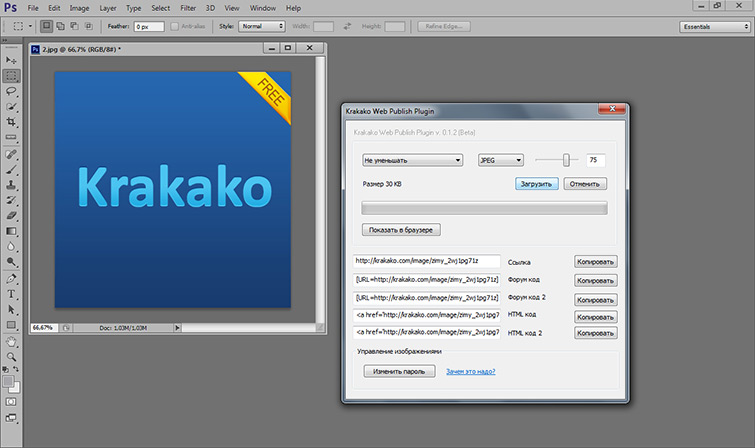
Task: Open the document status bar arrow menu
Action: click(x=177, y=328)
